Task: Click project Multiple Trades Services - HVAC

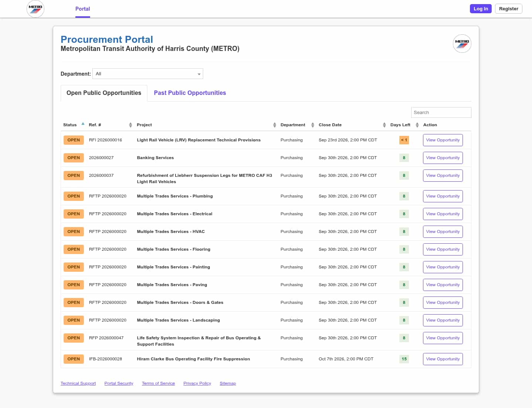Action: click(171, 232)
